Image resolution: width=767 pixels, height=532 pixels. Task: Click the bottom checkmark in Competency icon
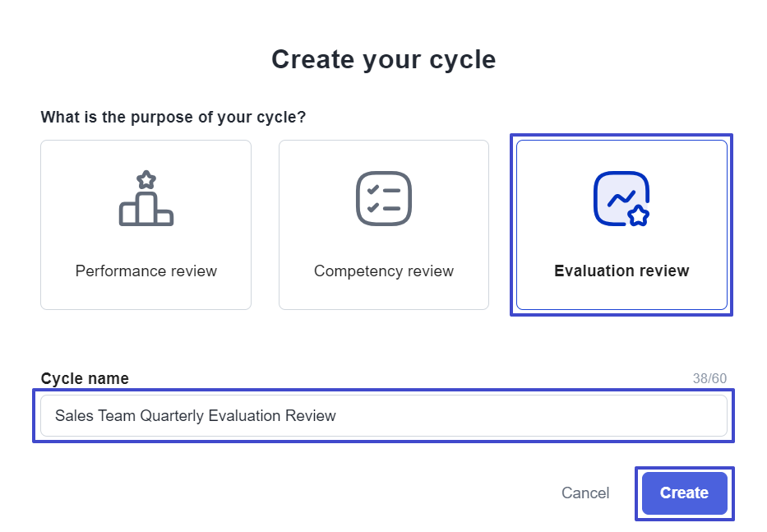(373, 207)
